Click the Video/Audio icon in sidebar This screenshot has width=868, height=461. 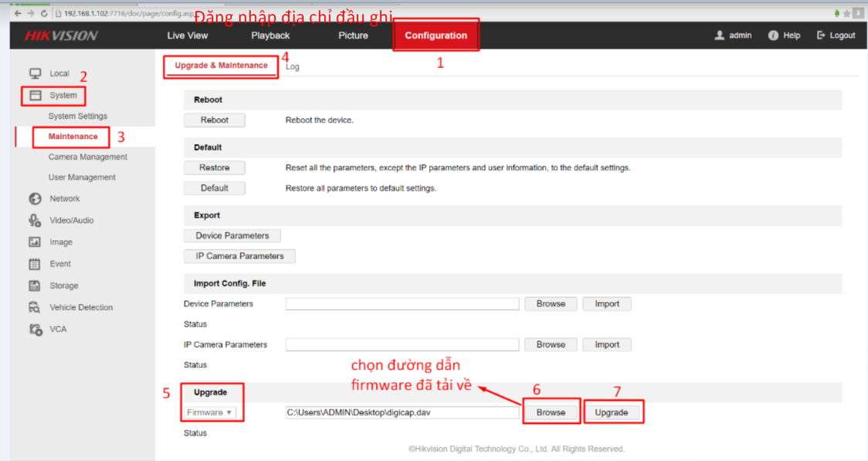[x=35, y=220]
